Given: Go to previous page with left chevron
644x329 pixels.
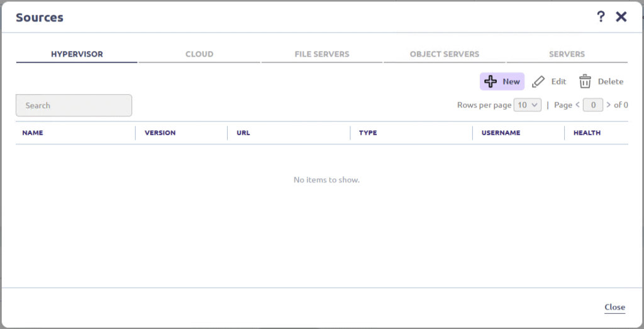Looking at the screenshot, I should pos(577,105).
